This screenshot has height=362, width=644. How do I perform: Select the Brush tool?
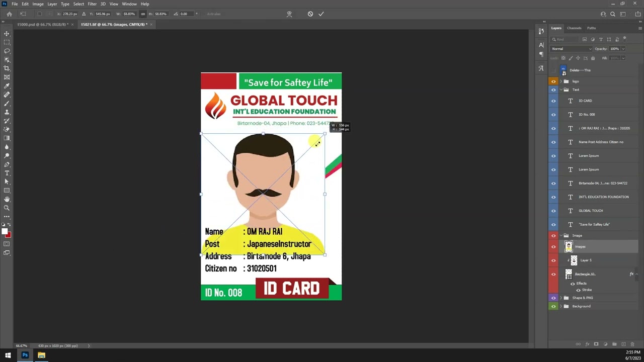(x=7, y=104)
